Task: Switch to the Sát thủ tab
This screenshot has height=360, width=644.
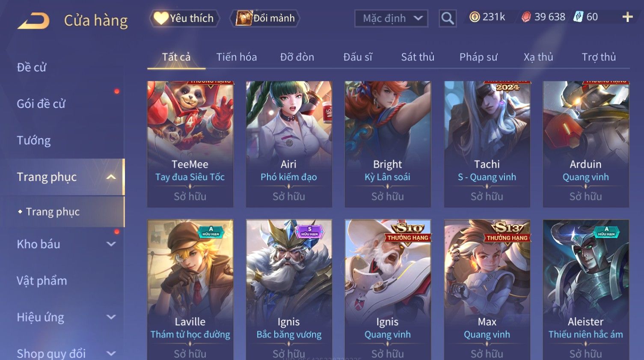Action: 418,57
